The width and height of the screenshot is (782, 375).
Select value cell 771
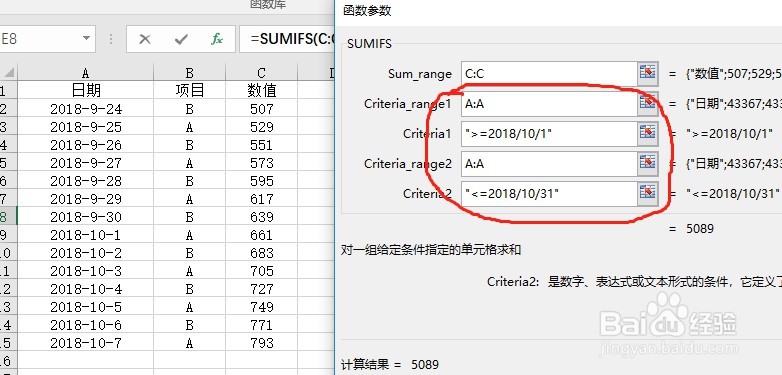[261, 325]
